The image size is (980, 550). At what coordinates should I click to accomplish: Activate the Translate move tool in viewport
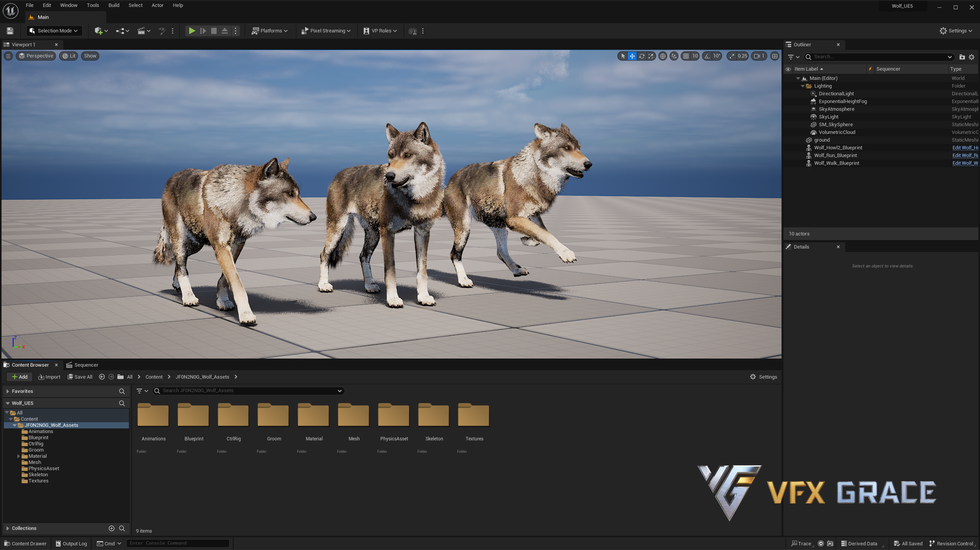click(632, 56)
